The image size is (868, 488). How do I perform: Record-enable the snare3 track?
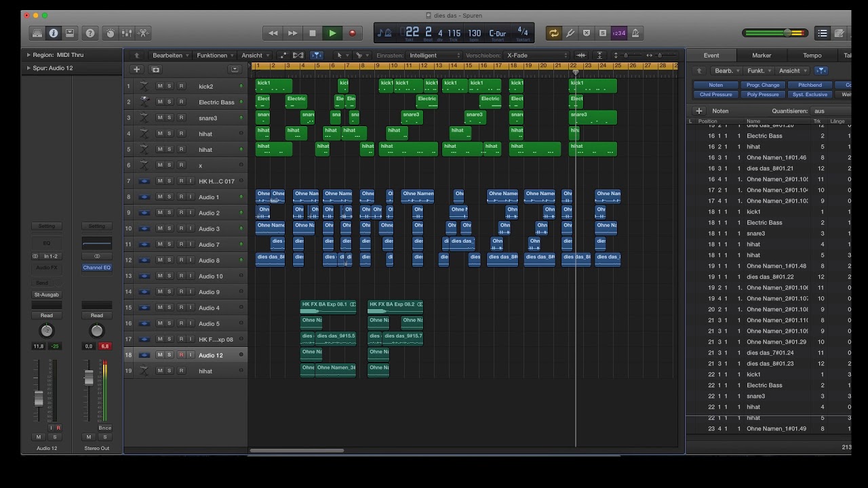tap(181, 118)
